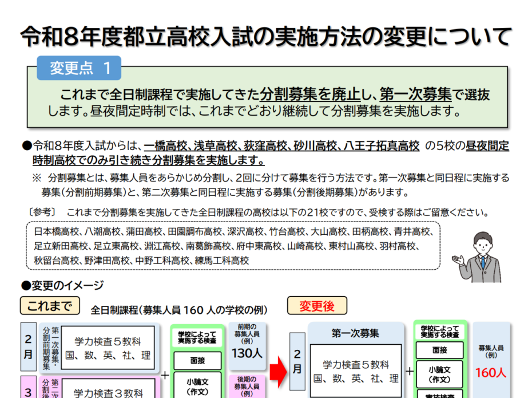Click 羽村高校 in the dashed school list
This screenshot has height=398, width=532.
(x=398, y=246)
